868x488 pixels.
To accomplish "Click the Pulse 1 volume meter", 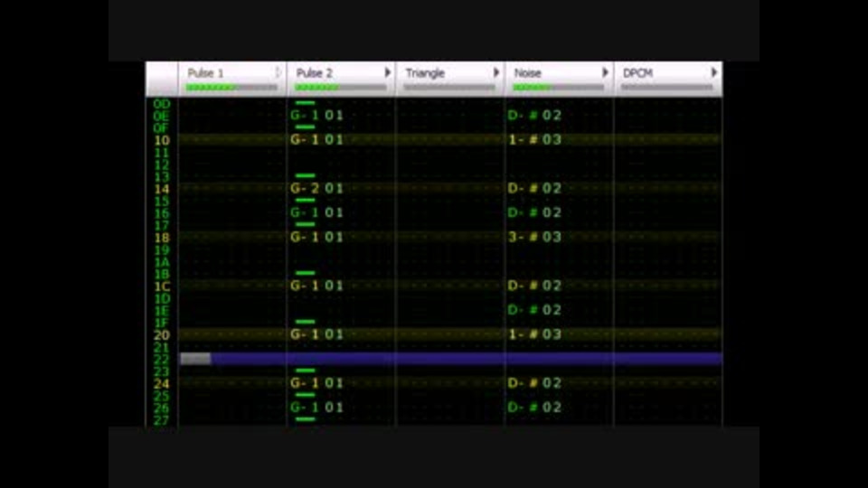I will (232, 87).
